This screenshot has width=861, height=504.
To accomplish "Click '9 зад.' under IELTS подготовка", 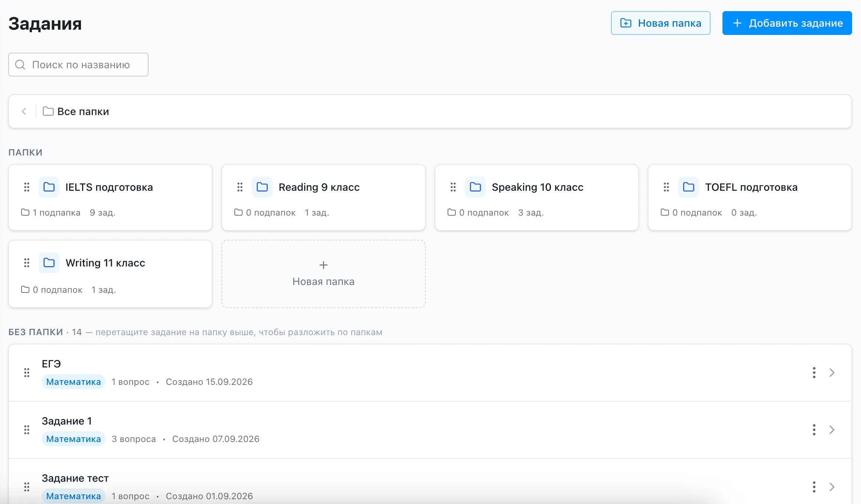I will coord(103,212).
